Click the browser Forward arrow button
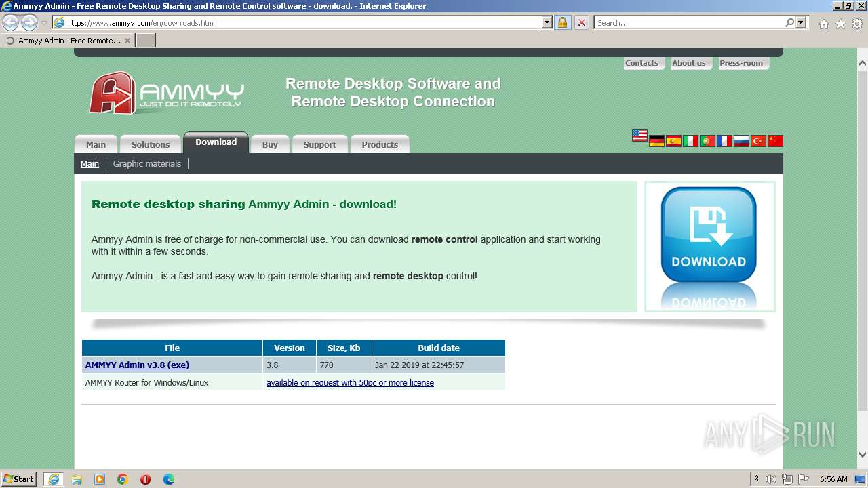Screen dimensions: 868x488 (29, 22)
